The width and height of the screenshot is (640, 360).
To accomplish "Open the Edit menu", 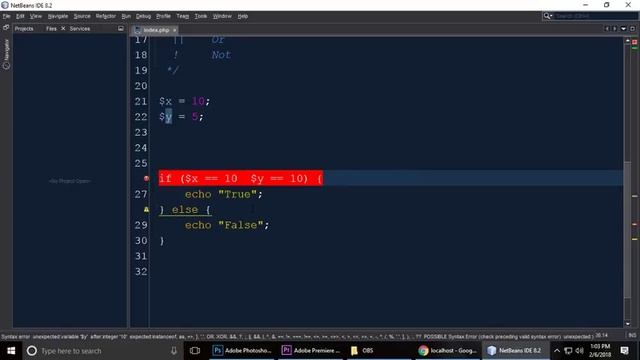I will (20, 16).
